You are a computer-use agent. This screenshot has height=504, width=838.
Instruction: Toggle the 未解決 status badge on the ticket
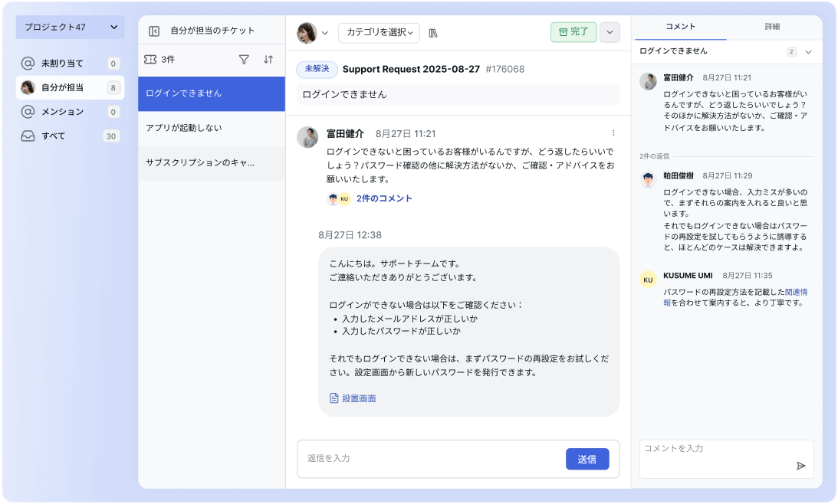315,69
